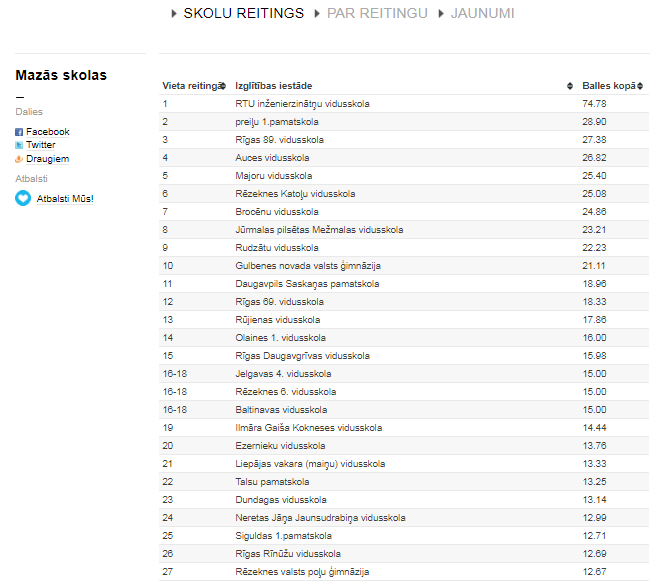The height and width of the screenshot is (581, 662).
Task: Go to the PAR REITINGU section
Action: [x=377, y=13]
